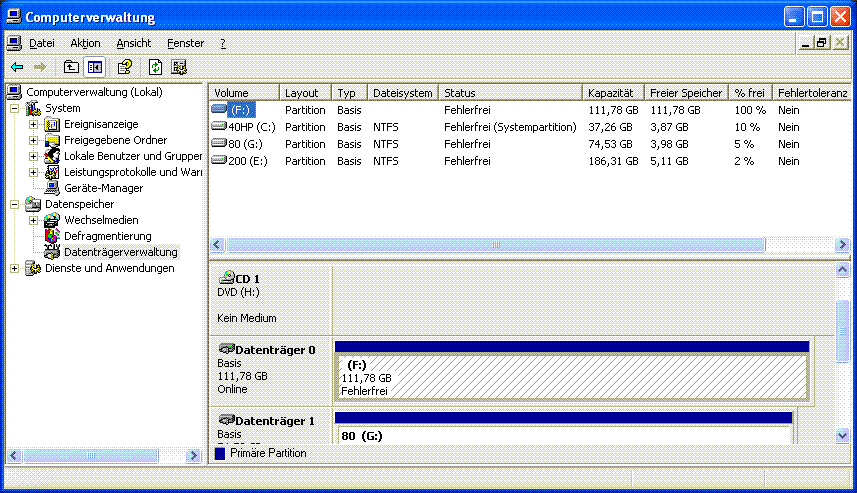Click the Wechselmedien icon
This screenshot has height=493, width=857.
pyautogui.click(x=52, y=220)
